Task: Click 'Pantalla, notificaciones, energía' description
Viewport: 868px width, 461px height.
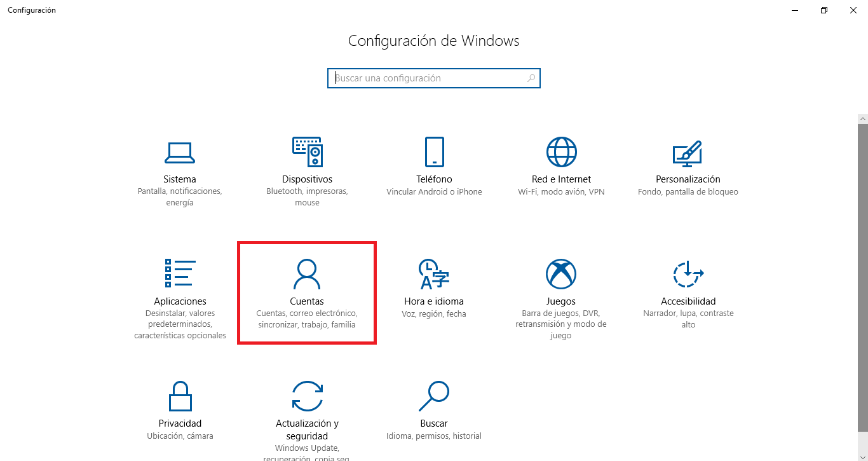Action: point(180,197)
